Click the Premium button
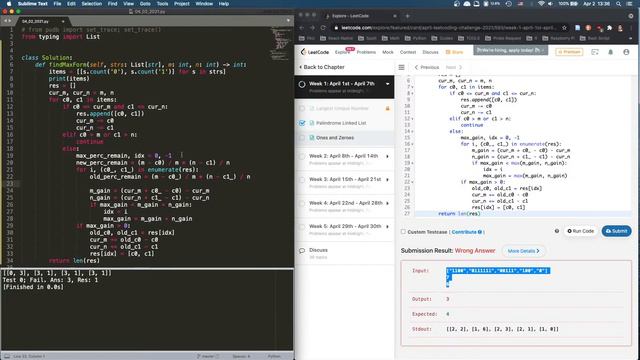The image size is (640, 360). point(569,52)
